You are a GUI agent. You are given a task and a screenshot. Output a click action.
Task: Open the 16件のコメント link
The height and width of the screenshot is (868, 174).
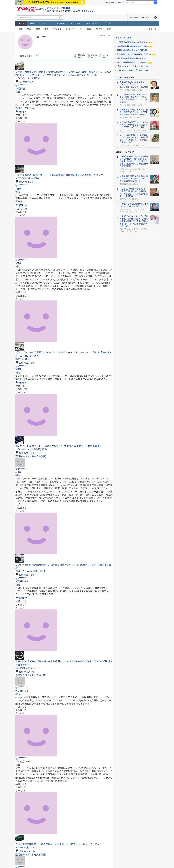[x=27, y=852]
